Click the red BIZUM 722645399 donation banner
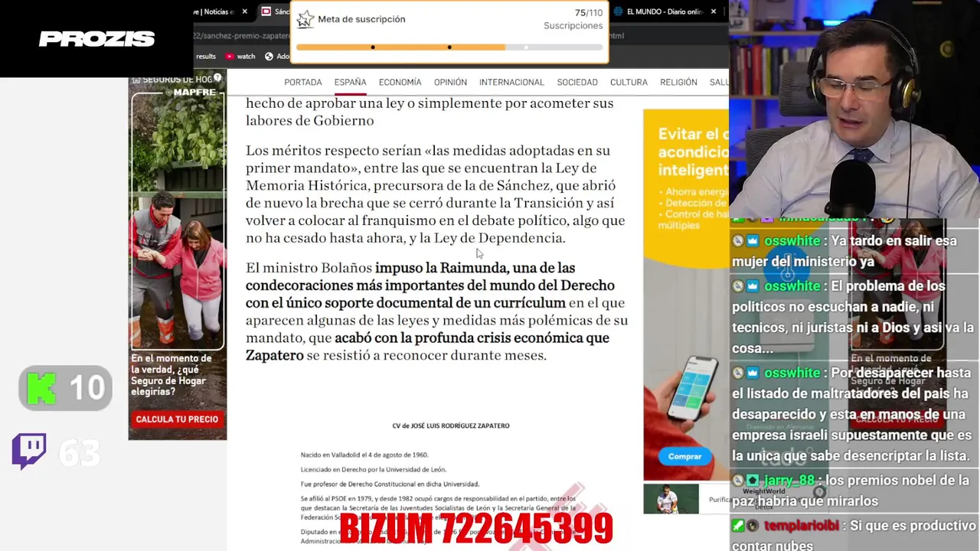The image size is (980, 551). [x=476, y=529]
